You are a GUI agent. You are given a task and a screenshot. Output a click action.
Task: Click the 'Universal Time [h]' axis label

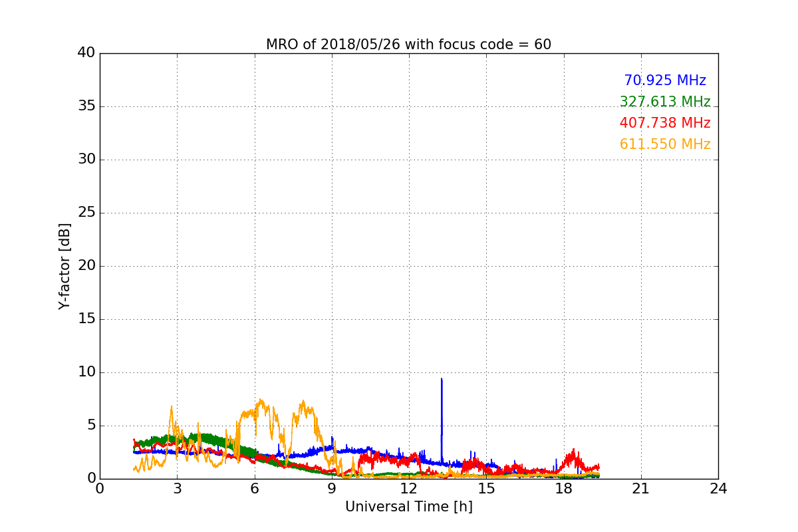(408, 507)
